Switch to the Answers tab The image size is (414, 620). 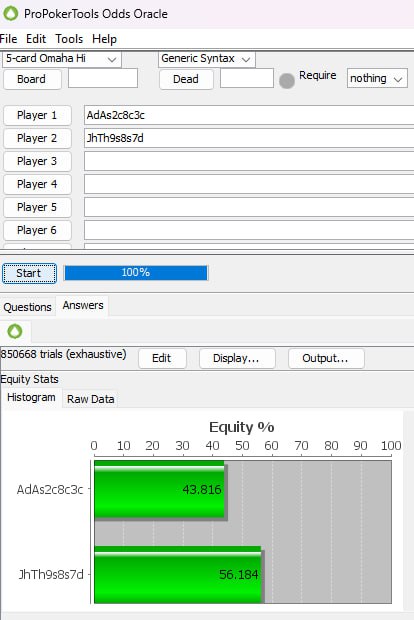click(83, 306)
